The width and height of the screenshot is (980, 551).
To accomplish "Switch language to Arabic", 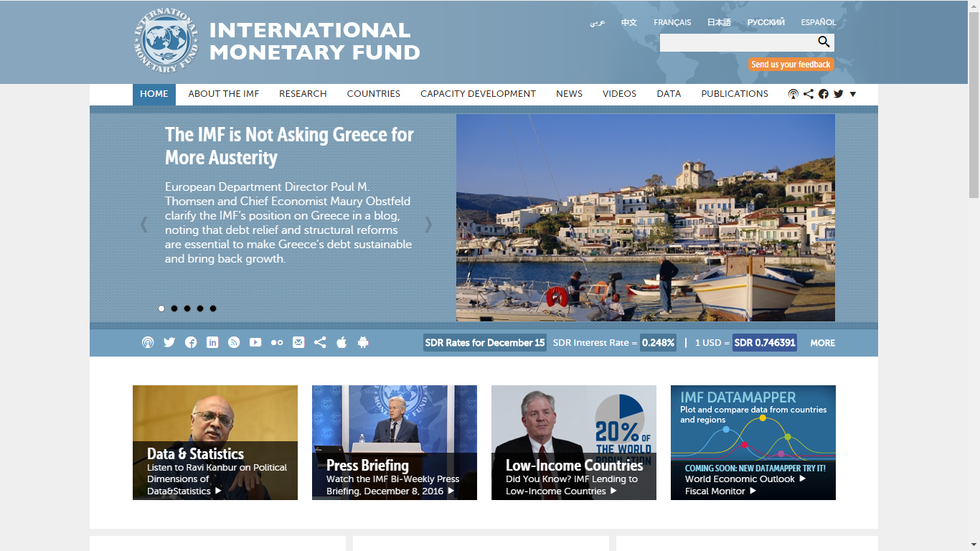I will point(598,22).
